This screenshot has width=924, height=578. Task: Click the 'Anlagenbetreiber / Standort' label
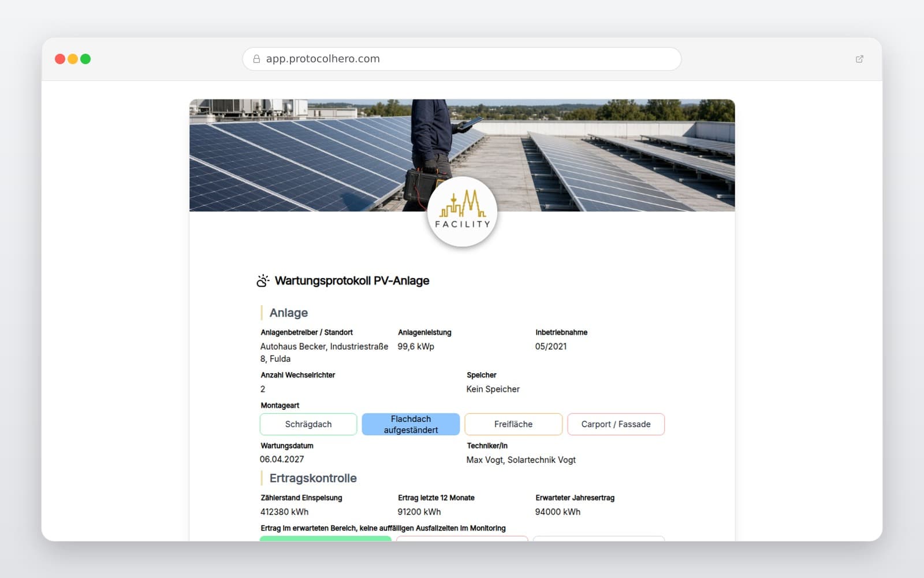[x=307, y=332]
